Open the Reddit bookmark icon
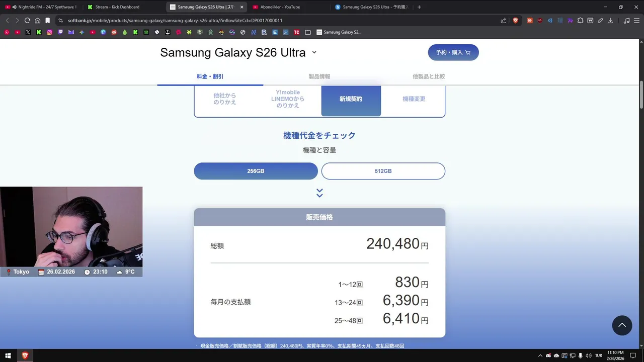The width and height of the screenshot is (644, 362). (114, 32)
